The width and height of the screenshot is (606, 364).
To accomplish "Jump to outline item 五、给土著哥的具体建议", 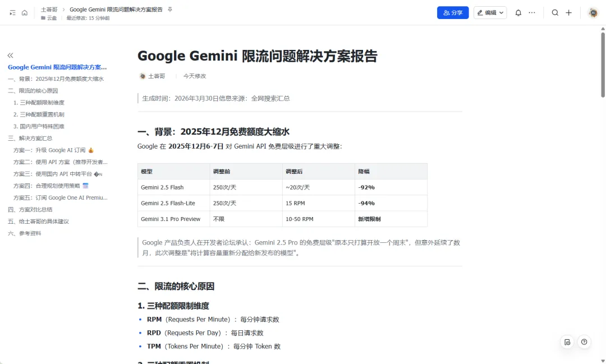I will pos(38,222).
